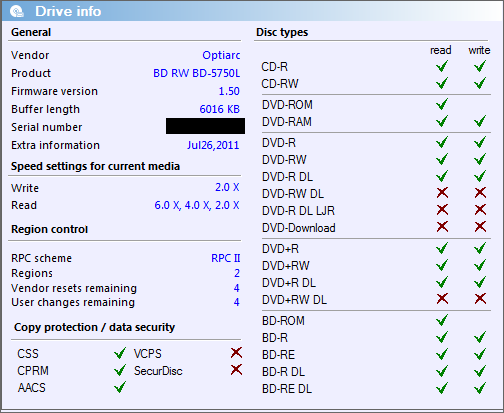The image size is (504, 413).
Task: Click the CD-R read checkmark
Action: pyautogui.click(x=442, y=66)
